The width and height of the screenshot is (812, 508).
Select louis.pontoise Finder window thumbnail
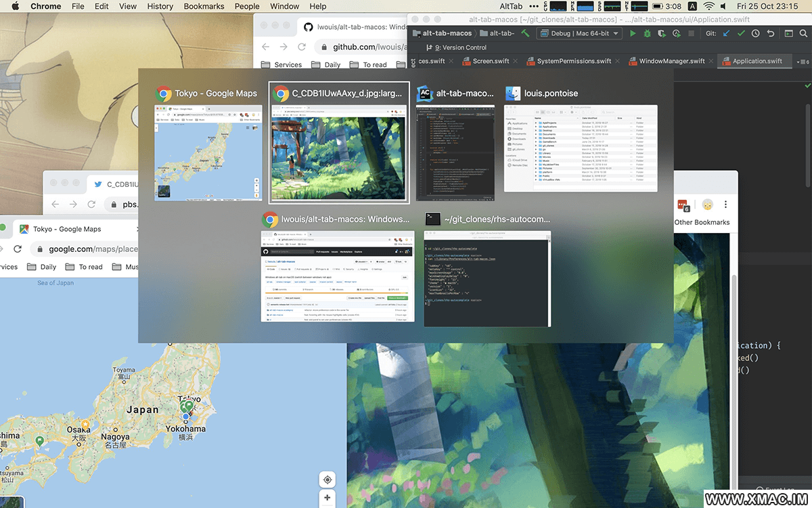click(581, 148)
